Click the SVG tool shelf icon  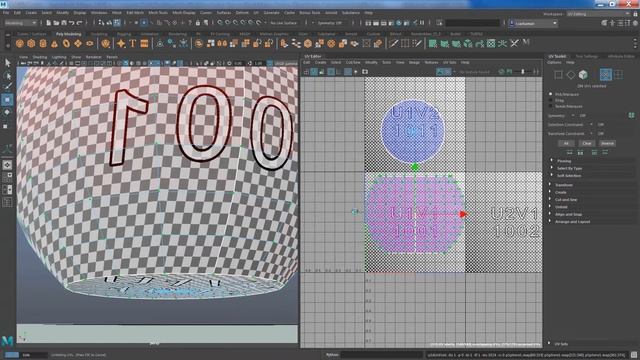click(144, 43)
